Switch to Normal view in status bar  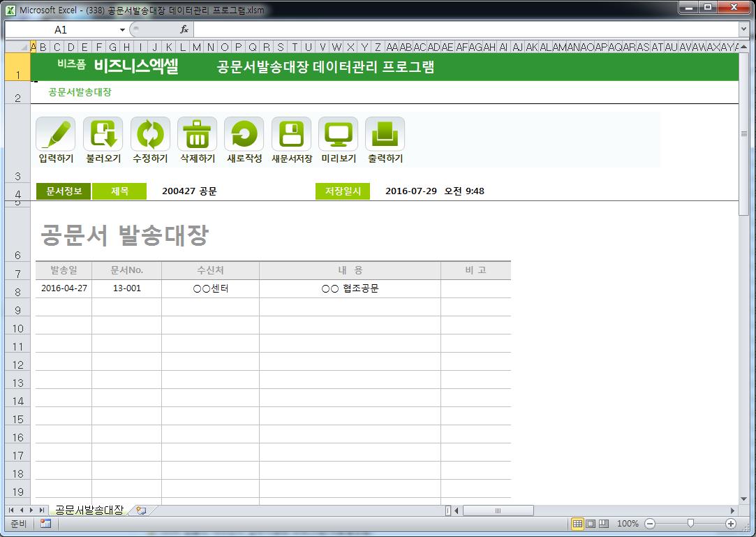click(x=577, y=524)
